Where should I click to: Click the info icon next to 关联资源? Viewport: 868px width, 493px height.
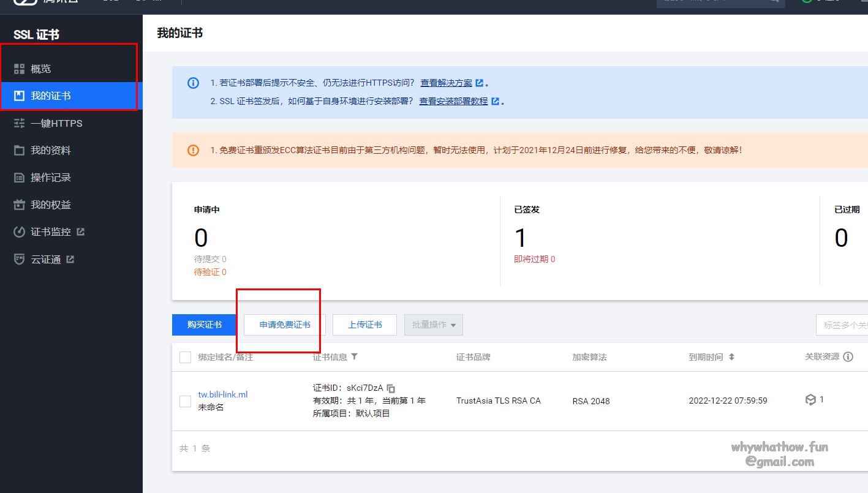click(x=848, y=356)
